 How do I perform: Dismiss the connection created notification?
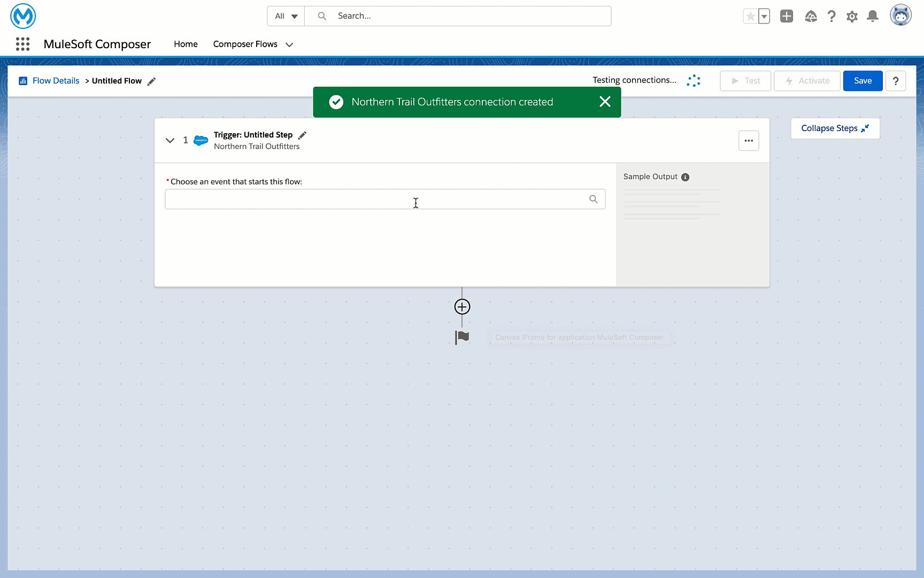[605, 102]
